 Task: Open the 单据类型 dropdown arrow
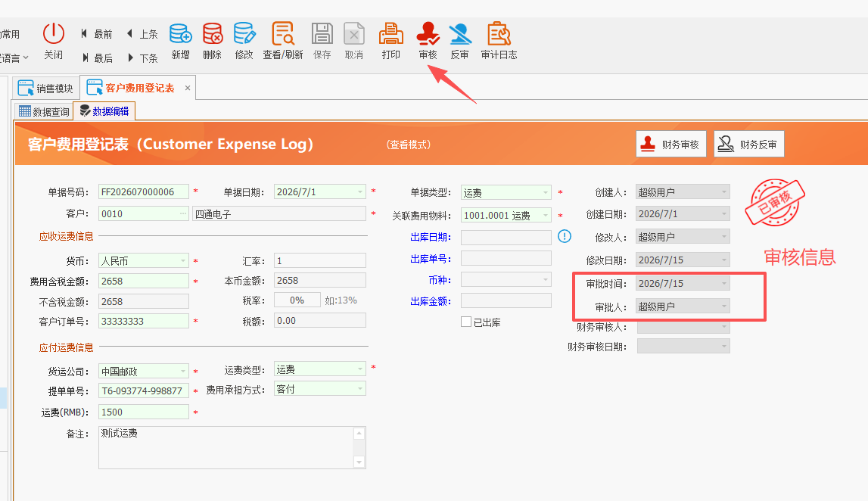click(546, 193)
